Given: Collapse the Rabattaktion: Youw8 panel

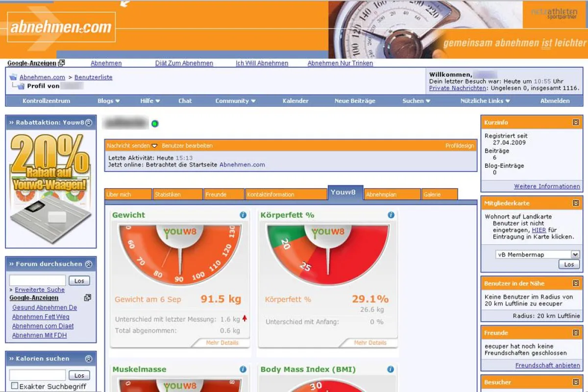Looking at the screenshot, I should (89, 123).
